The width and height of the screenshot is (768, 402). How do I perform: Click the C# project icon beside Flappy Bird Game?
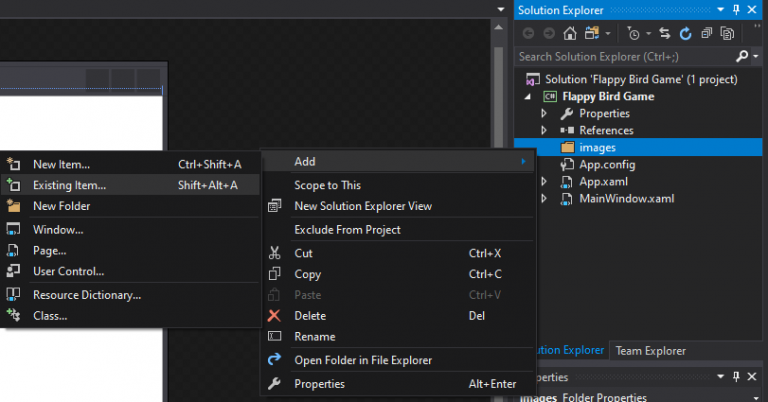tap(550, 96)
